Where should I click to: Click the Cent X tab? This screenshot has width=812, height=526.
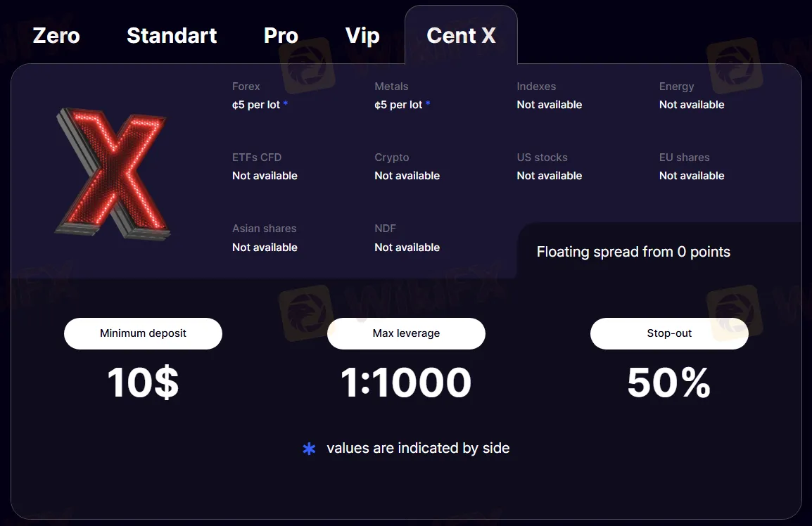461,36
